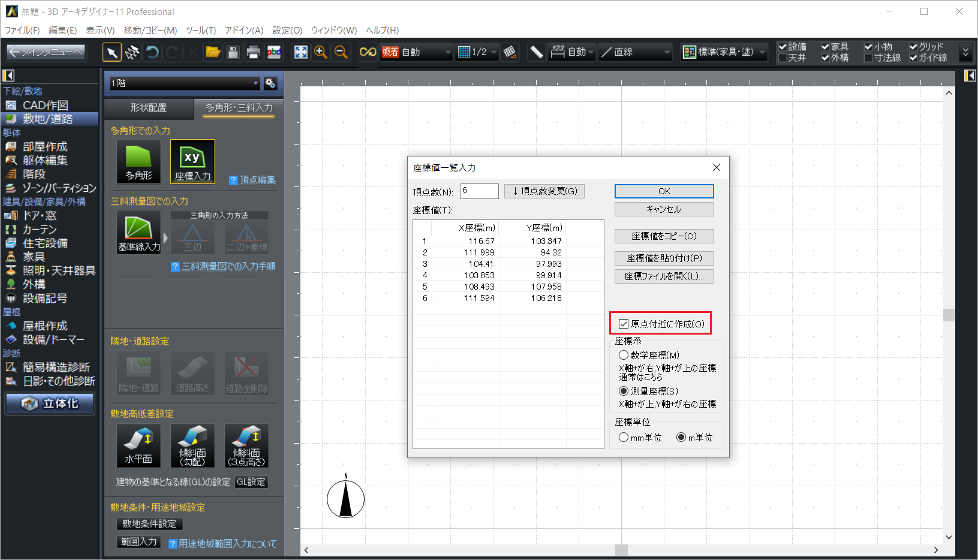Uncheck the 原点付近に作成 checkbox
978x560 pixels.
pyautogui.click(x=624, y=324)
